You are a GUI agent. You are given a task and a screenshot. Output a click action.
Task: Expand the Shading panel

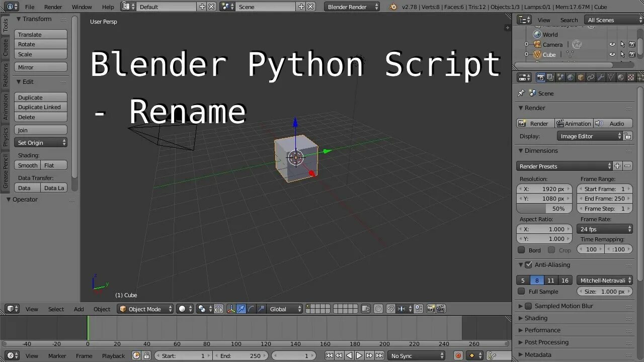point(536,318)
